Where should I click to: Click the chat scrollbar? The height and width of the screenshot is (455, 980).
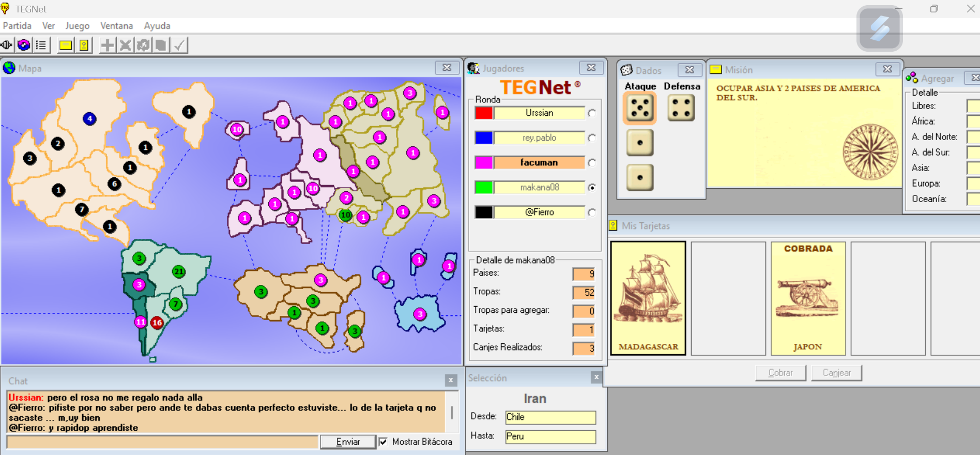(452, 412)
